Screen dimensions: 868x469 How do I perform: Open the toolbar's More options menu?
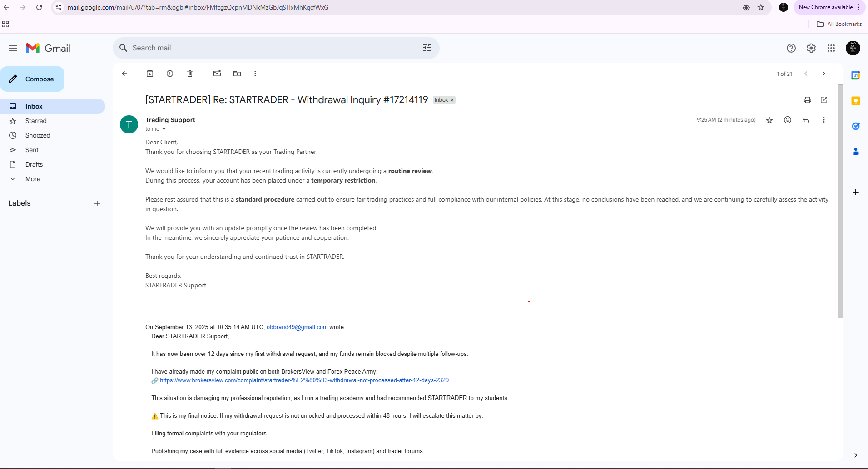[255, 74]
